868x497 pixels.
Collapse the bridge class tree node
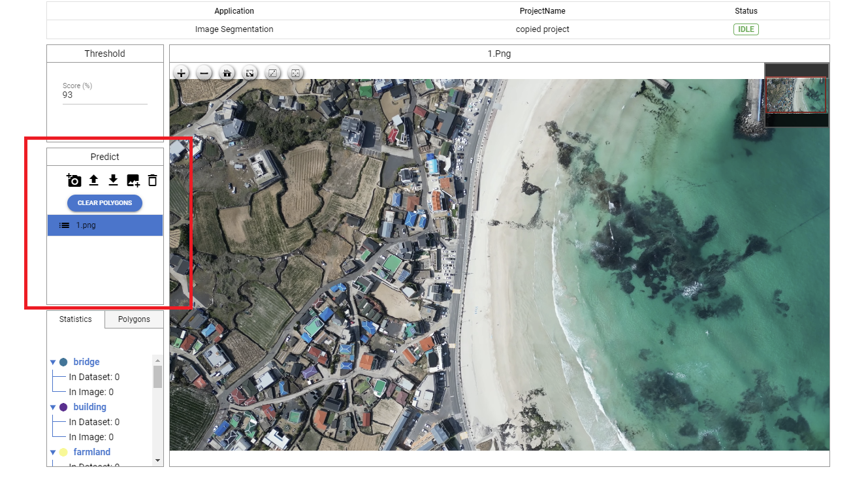point(53,362)
